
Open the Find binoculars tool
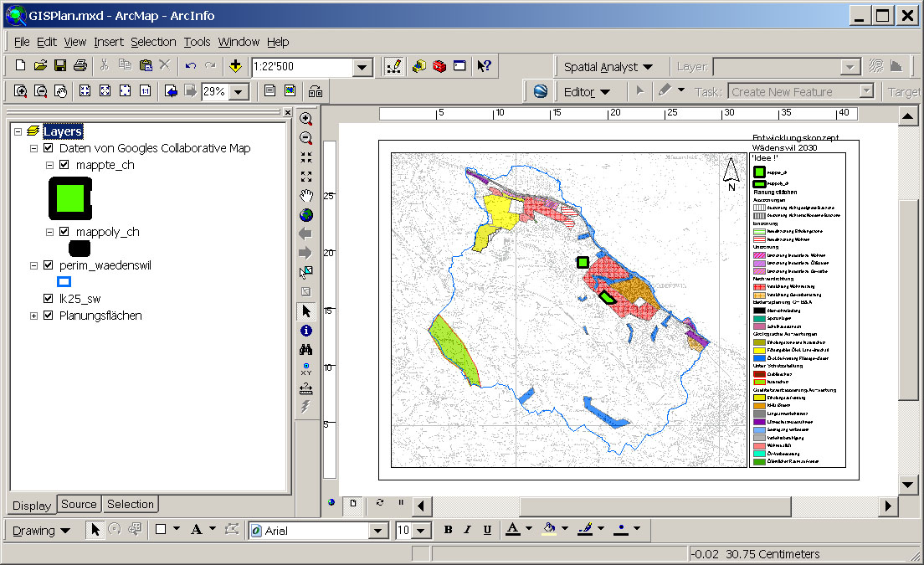click(x=306, y=350)
